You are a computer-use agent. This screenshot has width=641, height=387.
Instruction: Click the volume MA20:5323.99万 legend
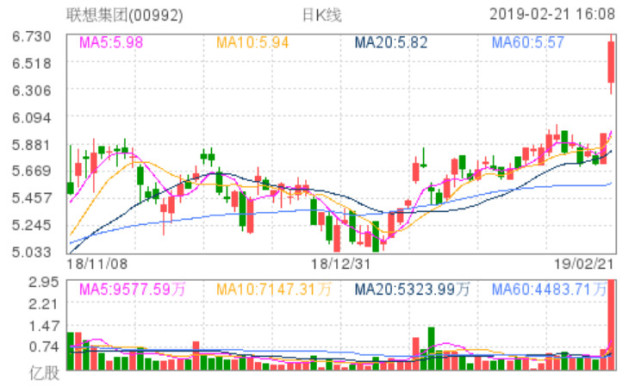click(412, 290)
